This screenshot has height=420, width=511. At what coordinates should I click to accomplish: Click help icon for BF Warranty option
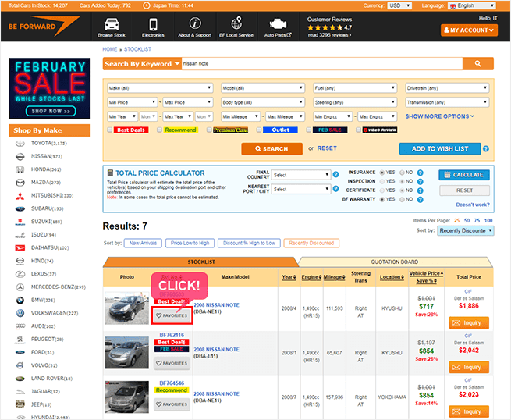click(x=421, y=200)
